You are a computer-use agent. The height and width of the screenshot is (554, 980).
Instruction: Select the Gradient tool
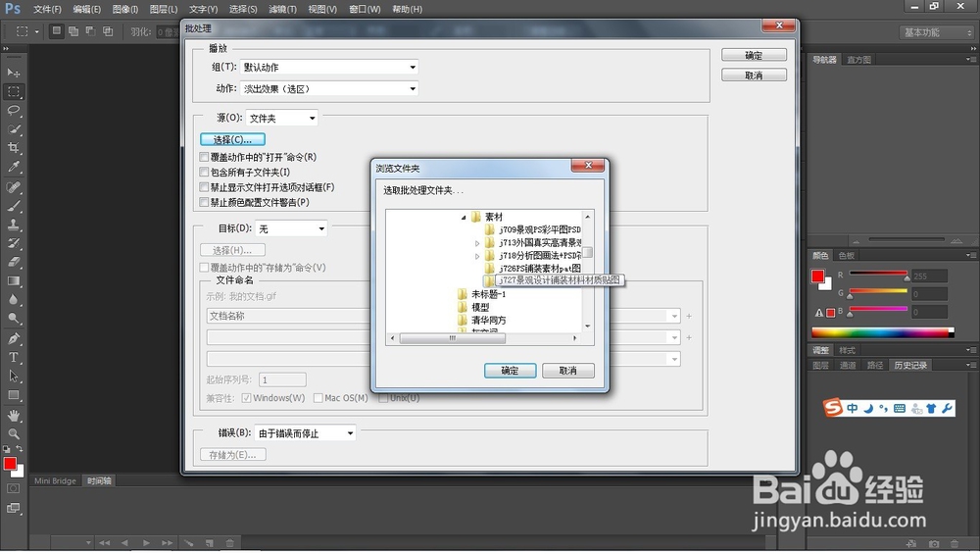[x=13, y=281]
